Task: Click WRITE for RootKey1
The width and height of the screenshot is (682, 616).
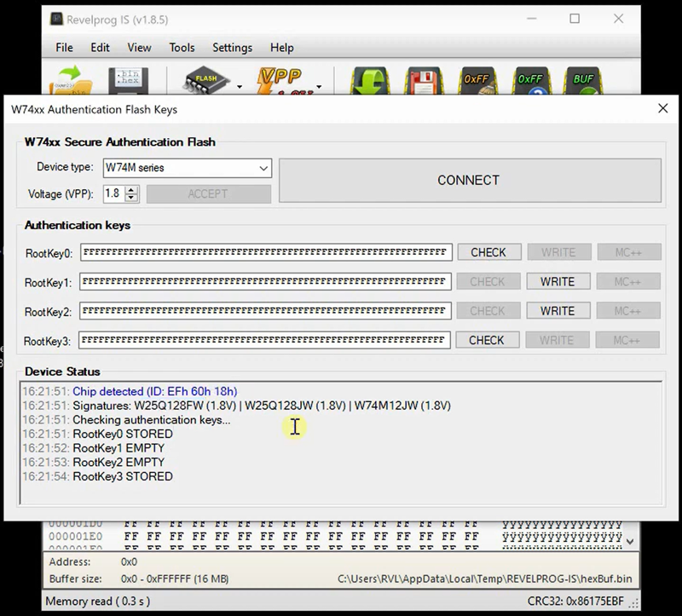Action: (x=558, y=282)
